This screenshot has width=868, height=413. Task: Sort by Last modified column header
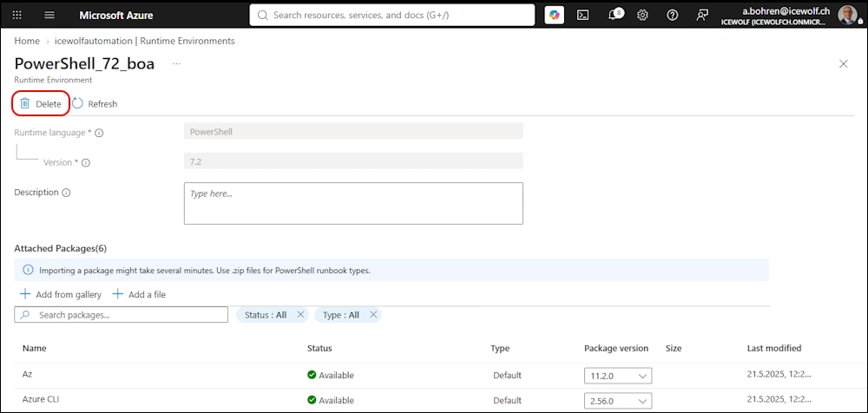774,348
